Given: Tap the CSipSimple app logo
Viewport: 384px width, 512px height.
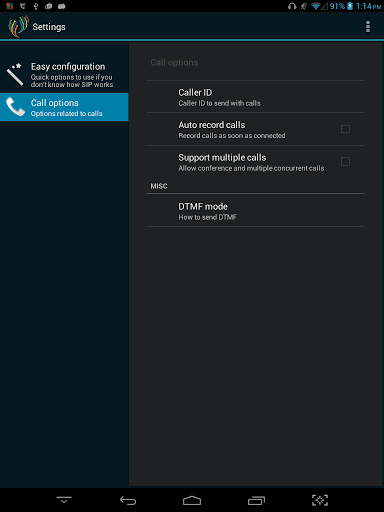Looking at the screenshot, I should tap(18, 26).
